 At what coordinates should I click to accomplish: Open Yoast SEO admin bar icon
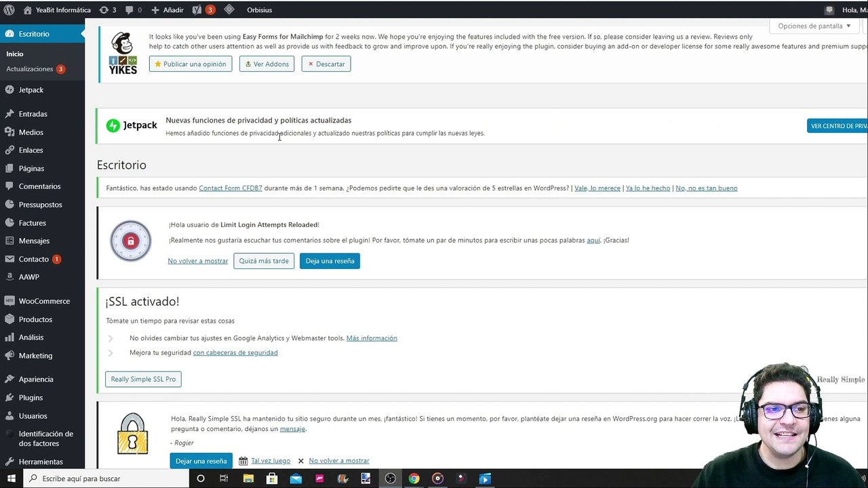[x=203, y=10]
